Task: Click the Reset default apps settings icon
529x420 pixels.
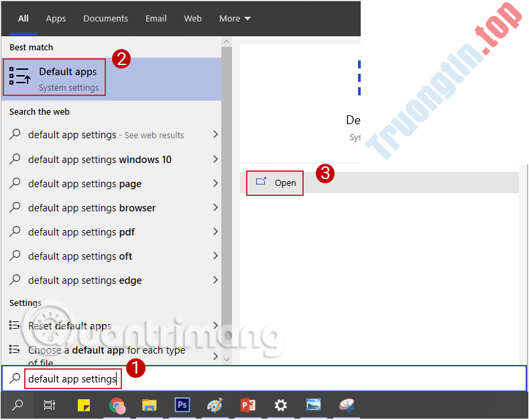Action: coord(15,325)
